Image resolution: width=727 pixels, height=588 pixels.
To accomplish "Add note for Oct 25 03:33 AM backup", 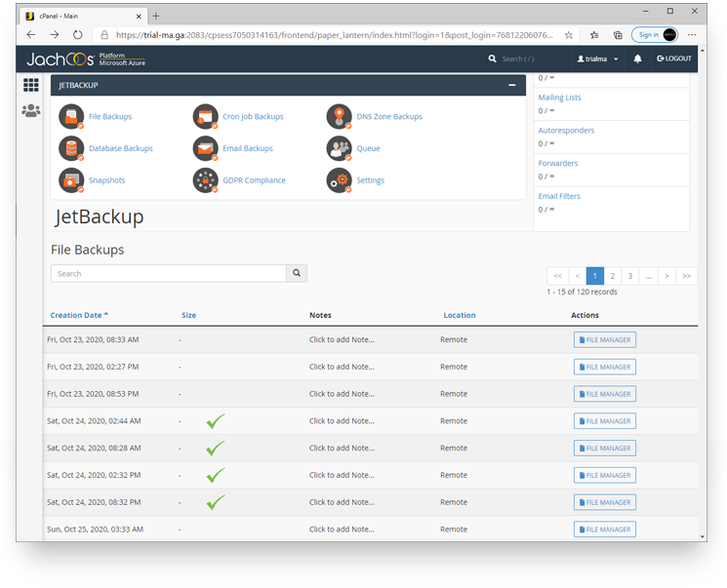I will pyautogui.click(x=342, y=529).
